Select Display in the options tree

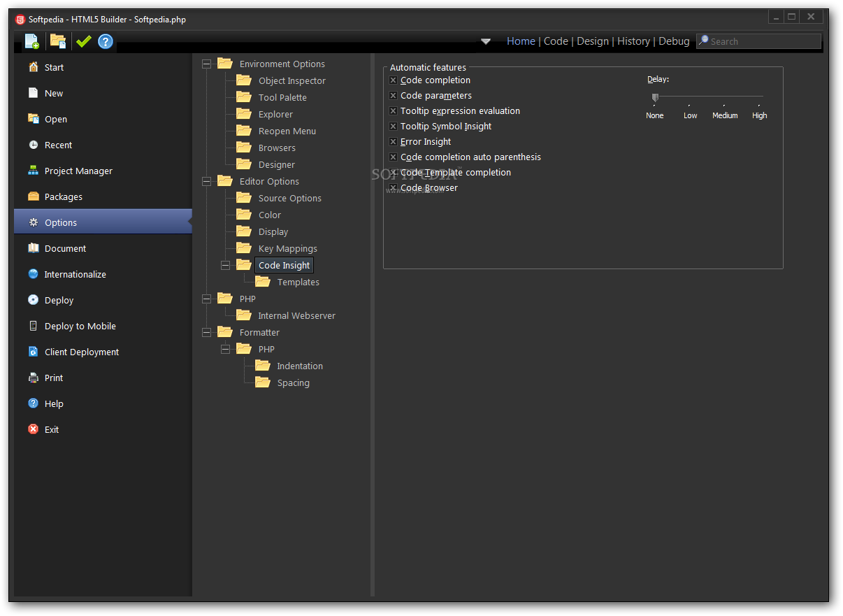273,231
